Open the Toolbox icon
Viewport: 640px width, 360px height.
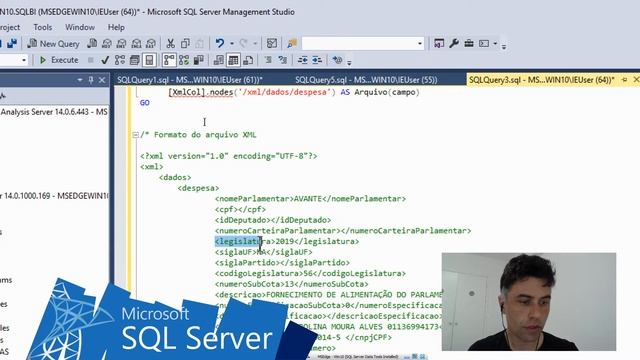[469, 43]
